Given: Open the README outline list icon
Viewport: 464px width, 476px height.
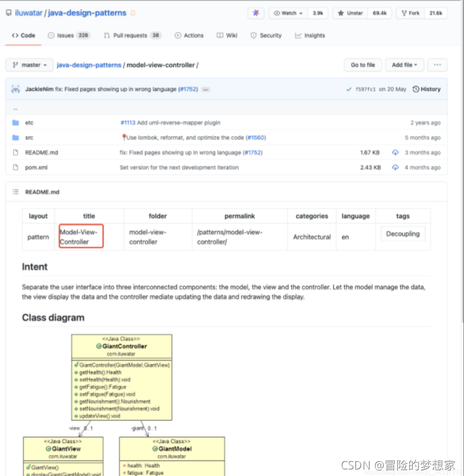Looking at the screenshot, I should coord(15,192).
